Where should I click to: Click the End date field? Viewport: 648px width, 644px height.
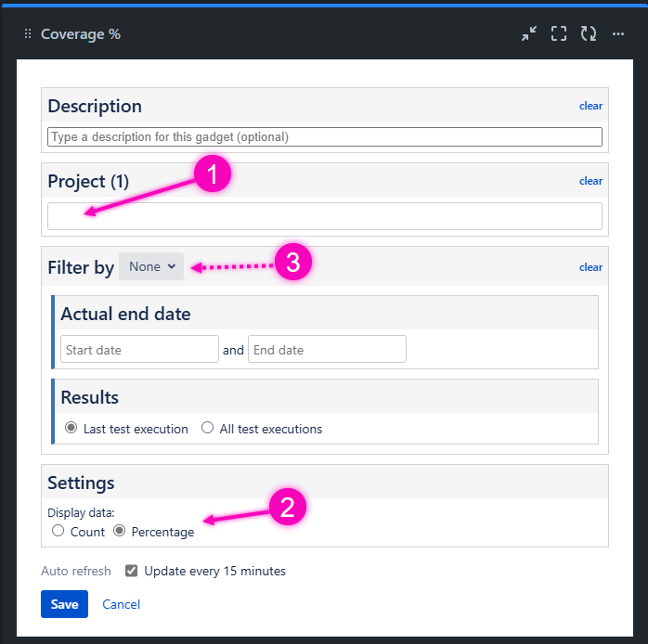tap(327, 350)
